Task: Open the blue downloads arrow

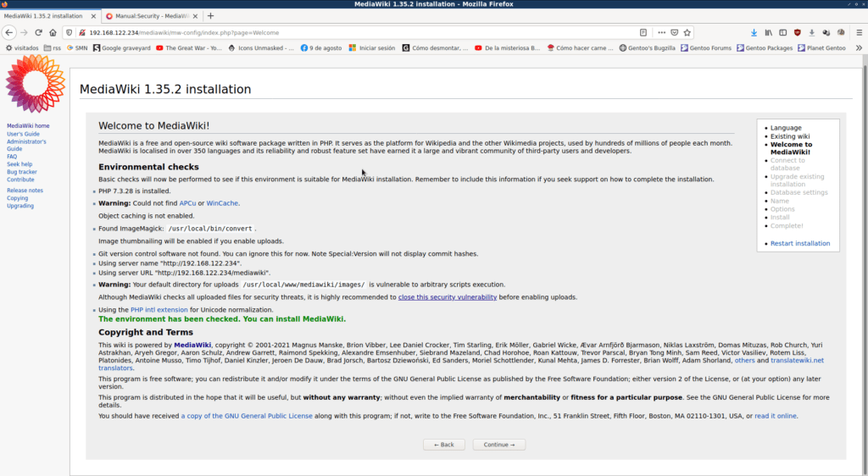Action: (x=754, y=33)
